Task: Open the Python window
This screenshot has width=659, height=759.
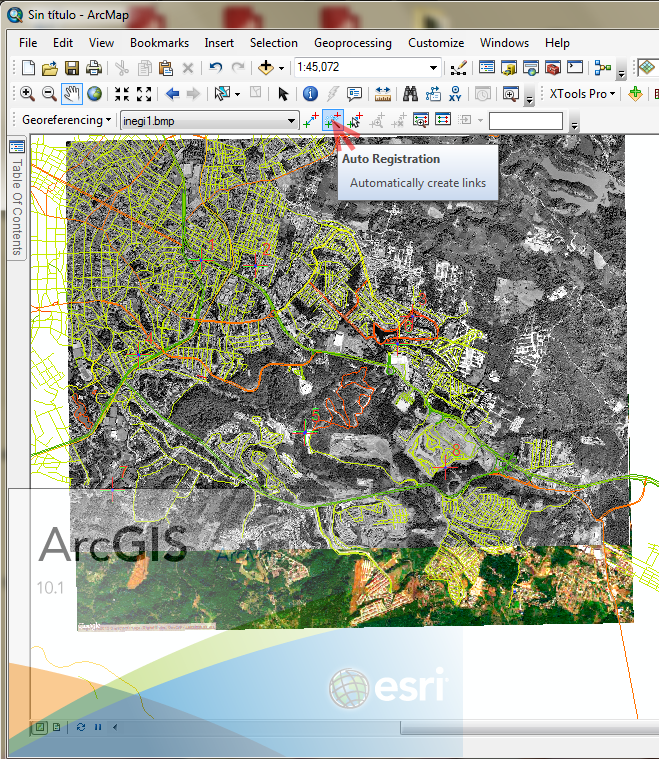Action: point(575,67)
